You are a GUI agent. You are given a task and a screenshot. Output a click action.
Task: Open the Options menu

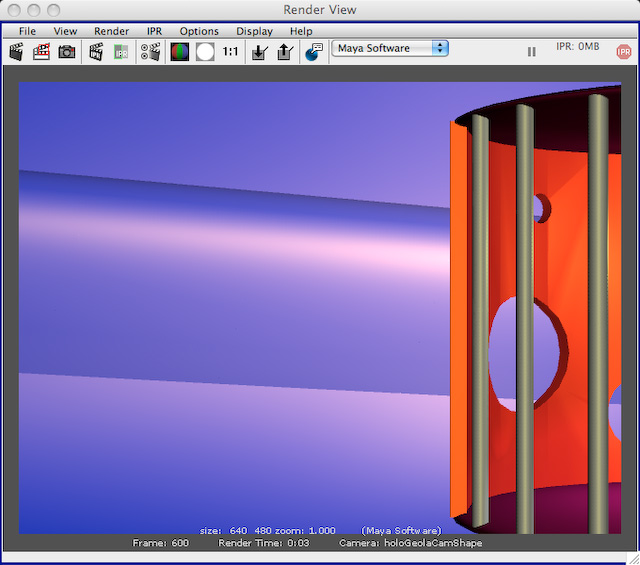(x=199, y=31)
